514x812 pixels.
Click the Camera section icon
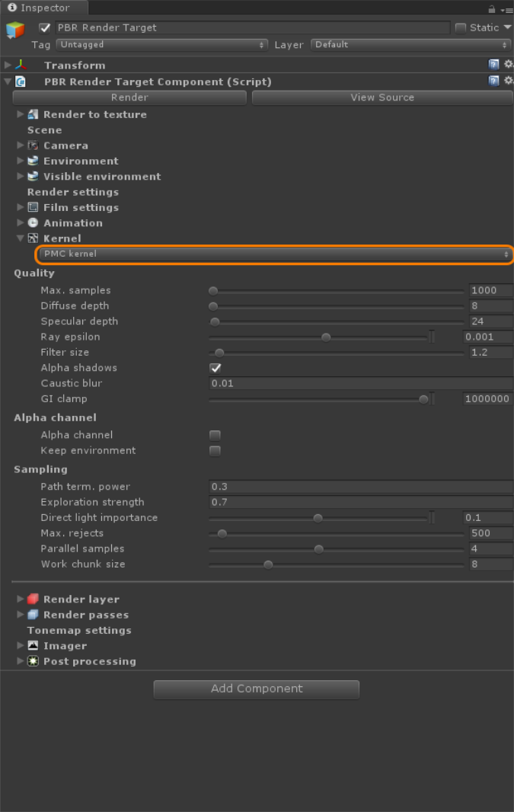[34, 145]
